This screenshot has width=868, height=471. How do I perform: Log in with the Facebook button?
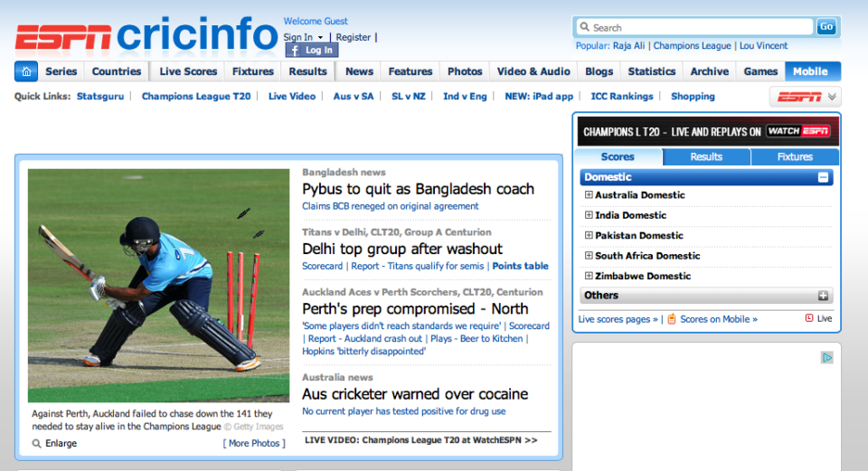[x=312, y=51]
